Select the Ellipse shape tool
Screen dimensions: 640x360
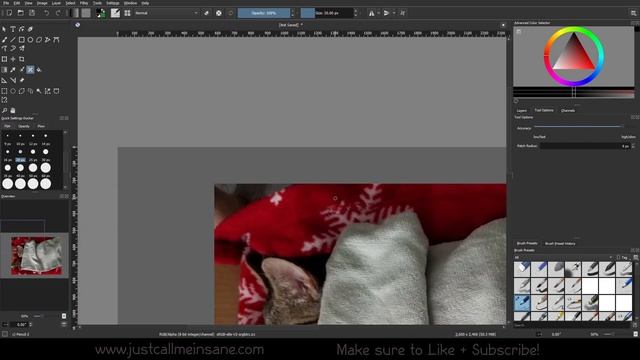tap(30, 40)
